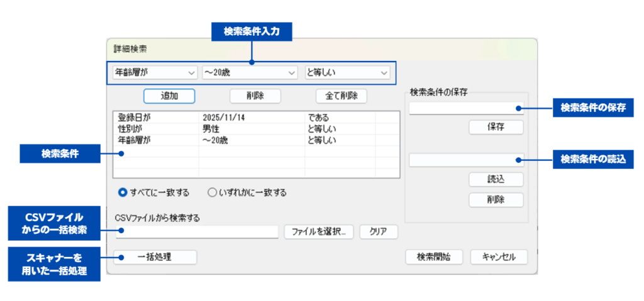The height and width of the screenshot is (301, 644).
Task: Click the 一括処理 button
Action: click(x=155, y=257)
